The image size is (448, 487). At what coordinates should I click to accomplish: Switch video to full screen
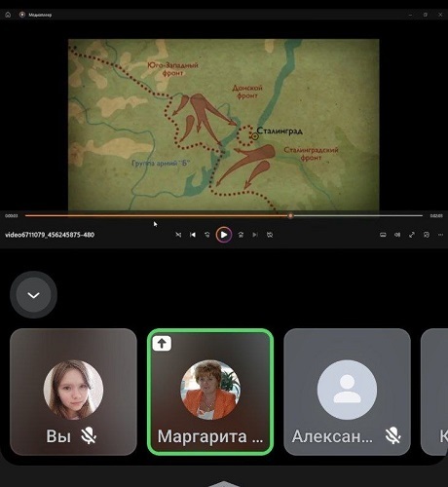tap(412, 235)
